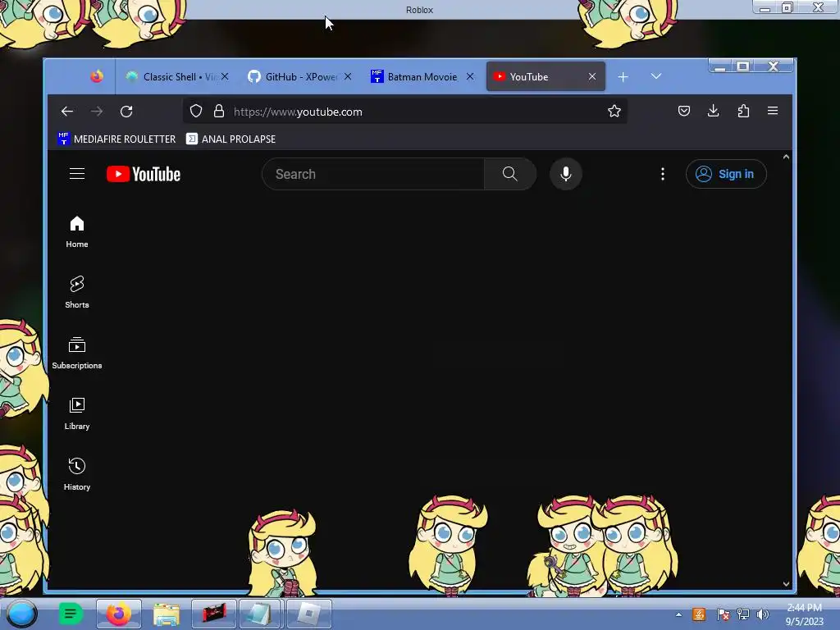Image resolution: width=840 pixels, height=630 pixels.
Task: Expand the list all tabs chevron
Action: (x=655, y=76)
